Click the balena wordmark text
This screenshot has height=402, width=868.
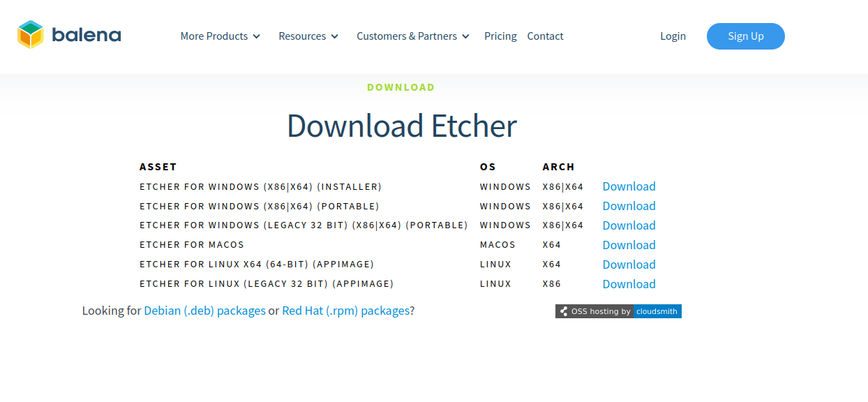click(87, 35)
